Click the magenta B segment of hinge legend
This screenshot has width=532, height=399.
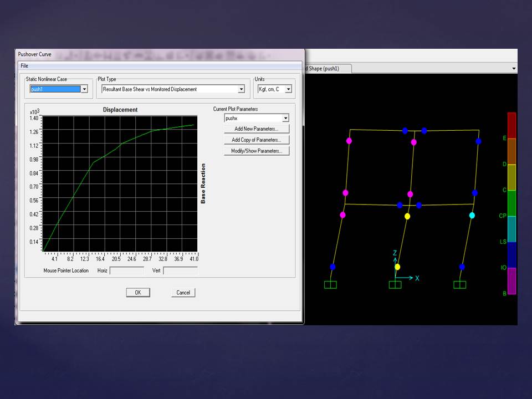(x=511, y=281)
